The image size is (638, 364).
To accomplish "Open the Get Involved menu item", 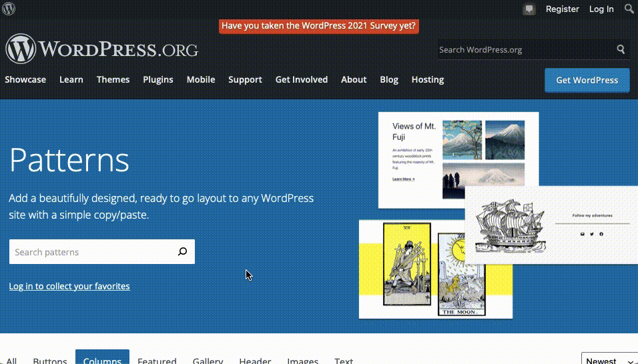I will pyautogui.click(x=302, y=79).
